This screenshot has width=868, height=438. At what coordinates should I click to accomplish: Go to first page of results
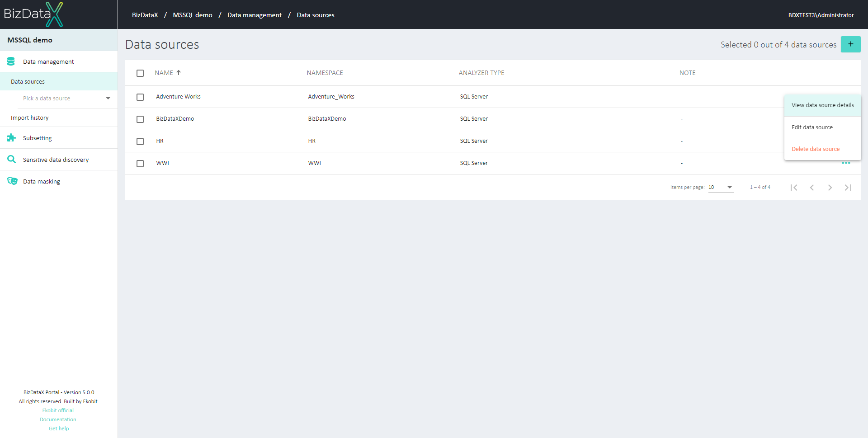(x=794, y=188)
